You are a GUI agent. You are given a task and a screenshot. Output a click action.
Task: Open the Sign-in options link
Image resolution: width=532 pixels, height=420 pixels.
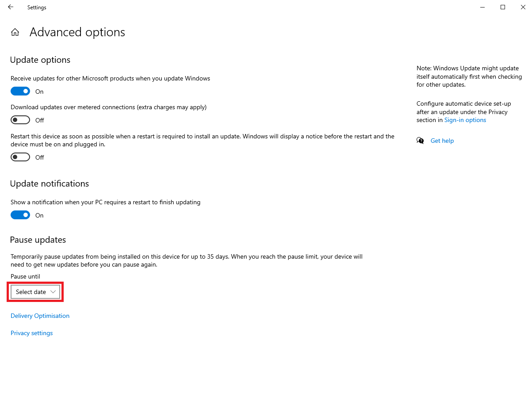[x=465, y=120]
